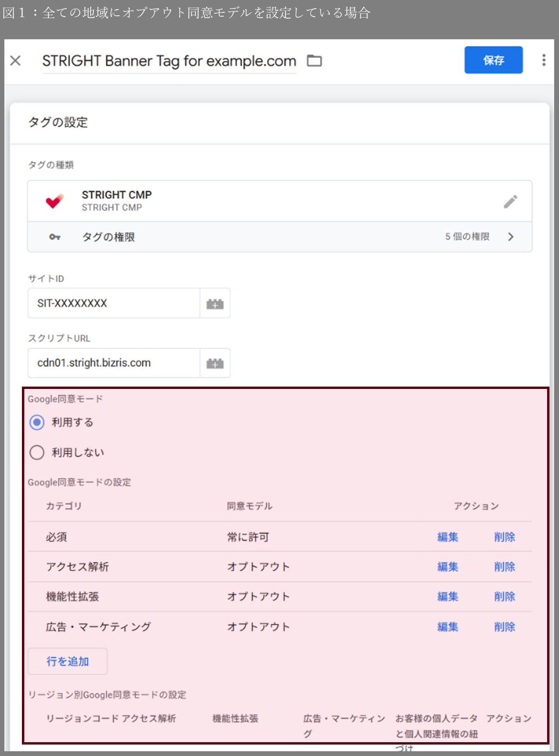Close the tag editor with X icon
The height and width of the screenshot is (756, 559).
(15, 61)
